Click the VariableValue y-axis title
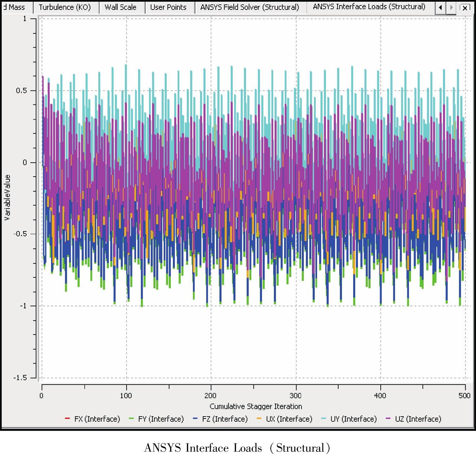The image size is (476, 454). click(x=7, y=197)
